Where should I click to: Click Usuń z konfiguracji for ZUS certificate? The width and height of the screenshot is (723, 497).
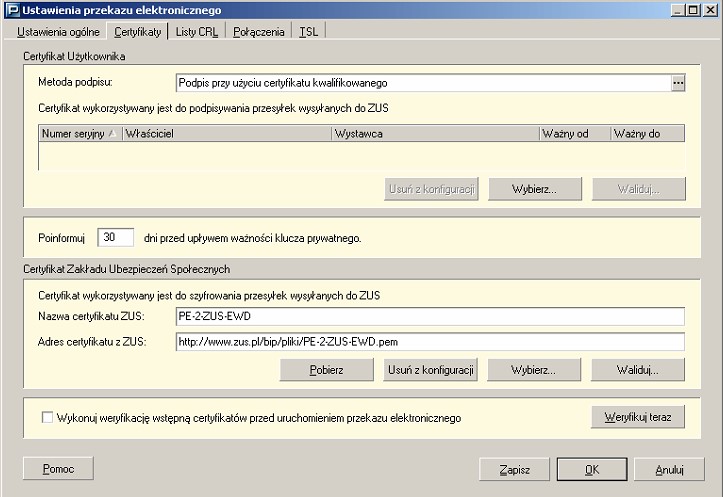pyautogui.click(x=430, y=370)
